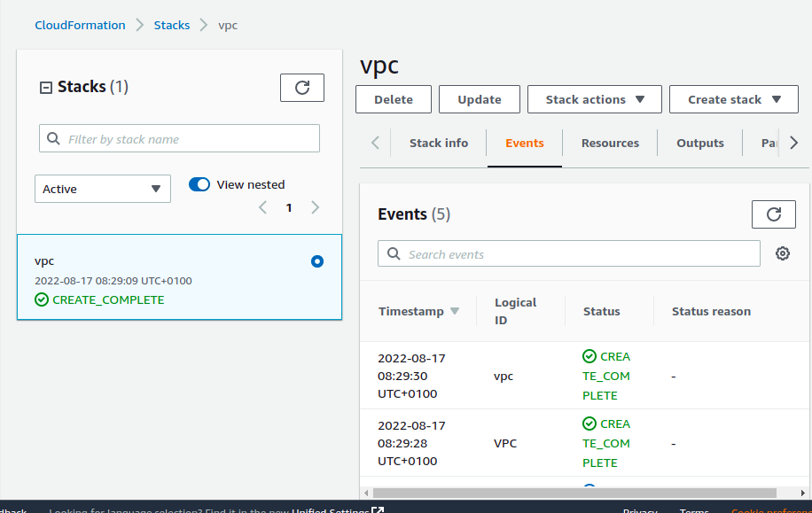The image size is (812, 513).
Task: Click the Privacy footer link
Action: pos(639,510)
